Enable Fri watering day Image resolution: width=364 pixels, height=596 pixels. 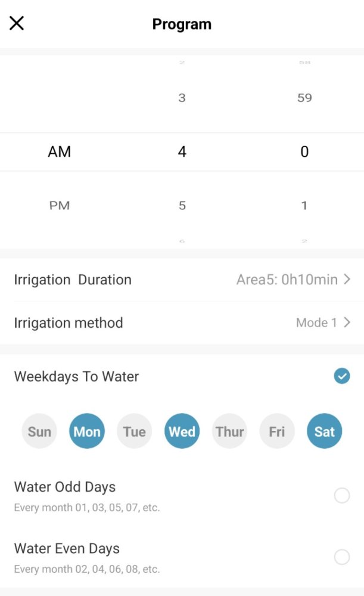277,431
